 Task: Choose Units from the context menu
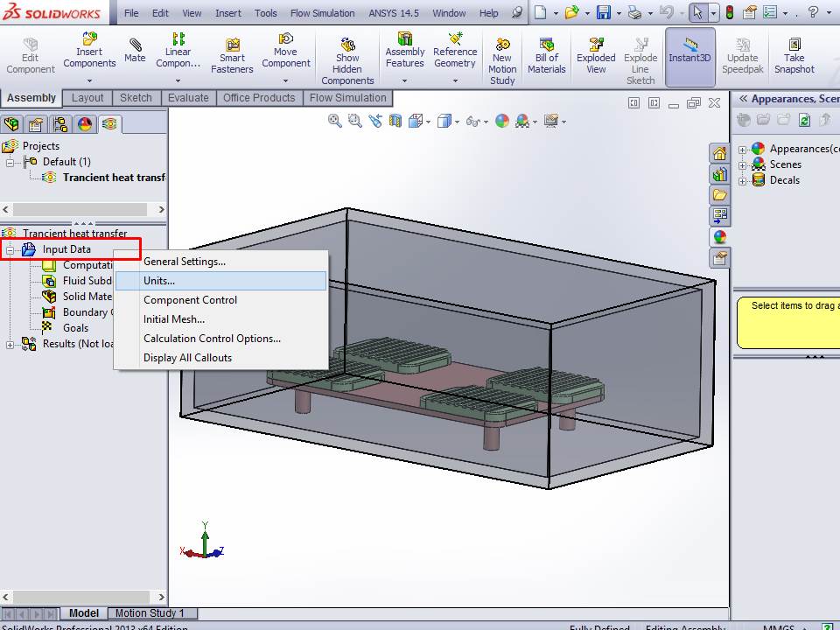pyautogui.click(x=160, y=280)
